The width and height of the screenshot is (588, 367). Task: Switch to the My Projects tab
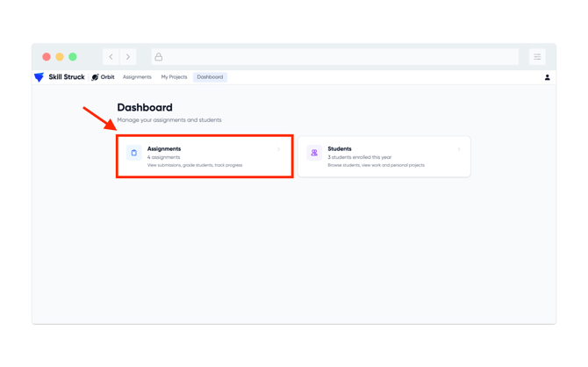(174, 77)
